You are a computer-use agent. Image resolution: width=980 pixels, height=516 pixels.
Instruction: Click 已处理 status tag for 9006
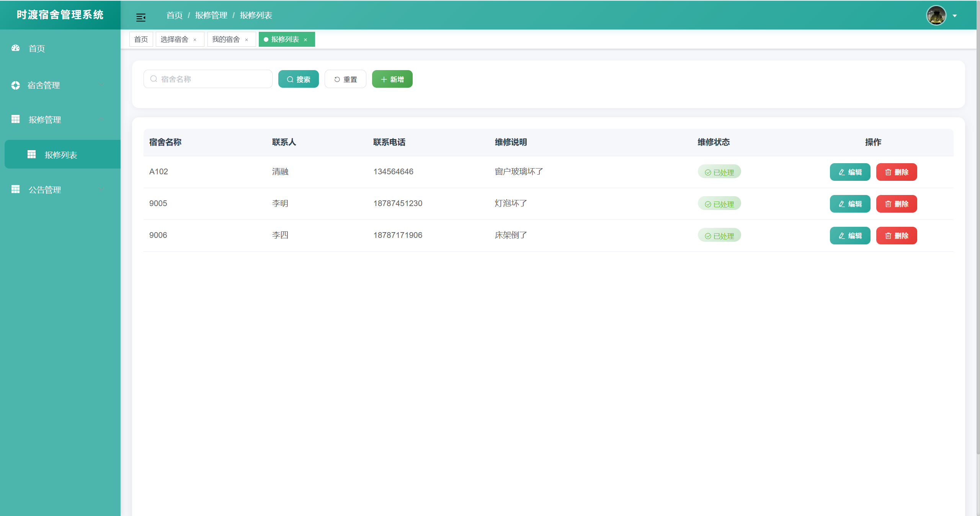(x=719, y=236)
